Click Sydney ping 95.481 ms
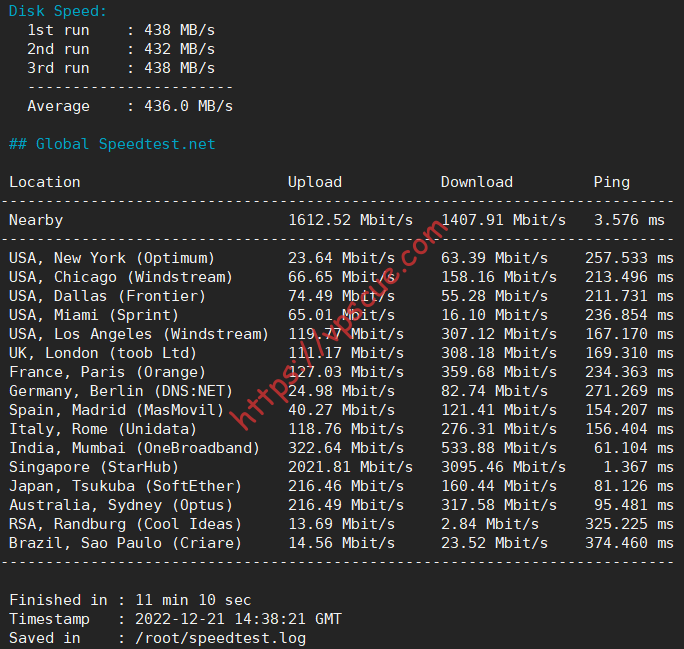 coord(634,505)
